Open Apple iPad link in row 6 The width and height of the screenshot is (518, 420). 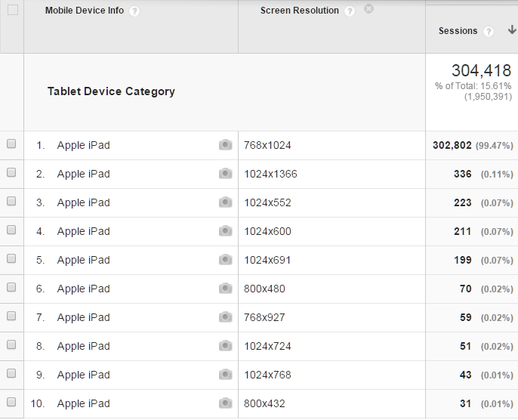[83, 289]
